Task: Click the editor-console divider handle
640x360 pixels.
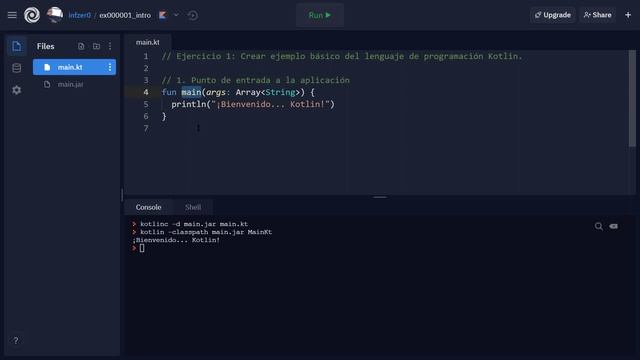Action: pos(380,197)
